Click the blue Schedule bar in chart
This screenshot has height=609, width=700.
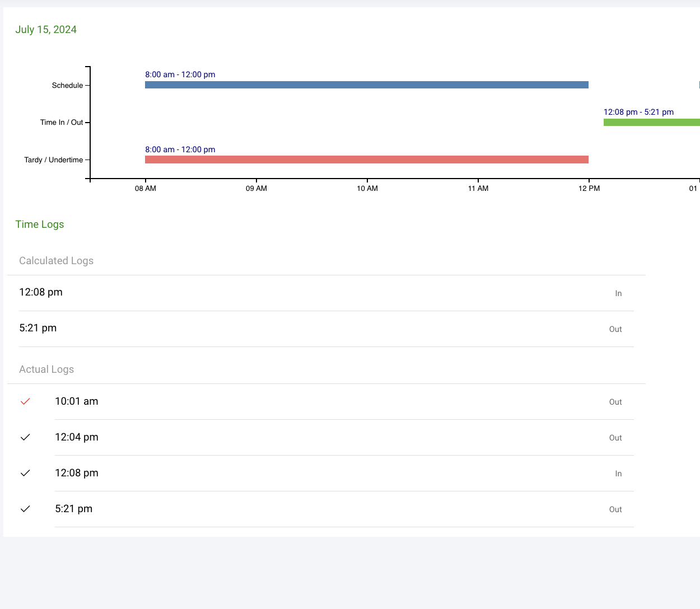point(366,85)
